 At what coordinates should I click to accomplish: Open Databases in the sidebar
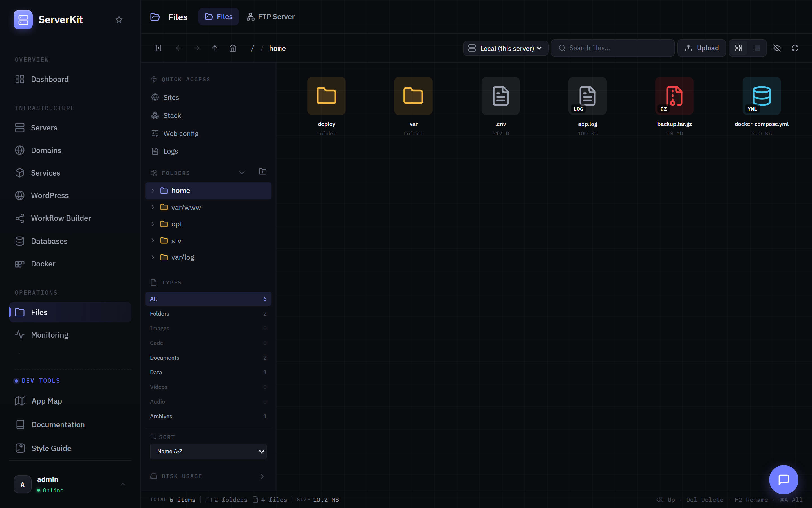tap(70, 241)
